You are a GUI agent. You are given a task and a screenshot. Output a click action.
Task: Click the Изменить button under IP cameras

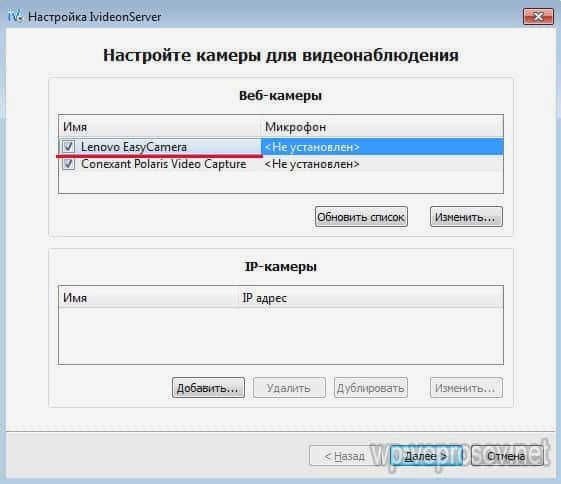(x=466, y=387)
